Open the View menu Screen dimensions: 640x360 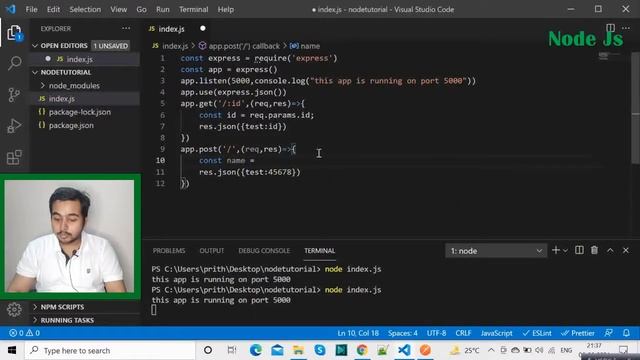click(x=118, y=9)
